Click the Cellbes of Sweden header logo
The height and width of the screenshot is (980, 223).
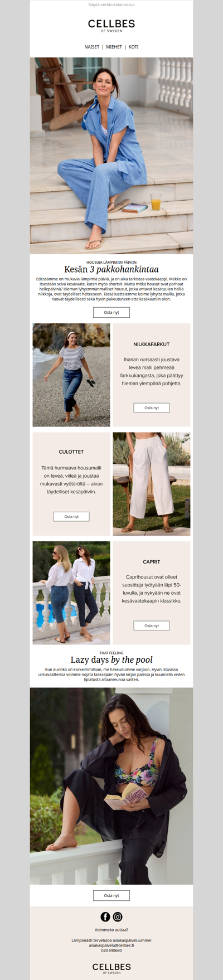tap(111, 26)
